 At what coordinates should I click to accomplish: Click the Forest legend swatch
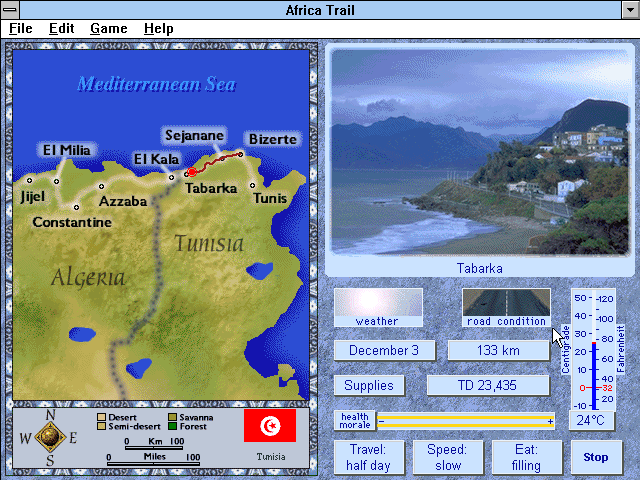pos(172,426)
